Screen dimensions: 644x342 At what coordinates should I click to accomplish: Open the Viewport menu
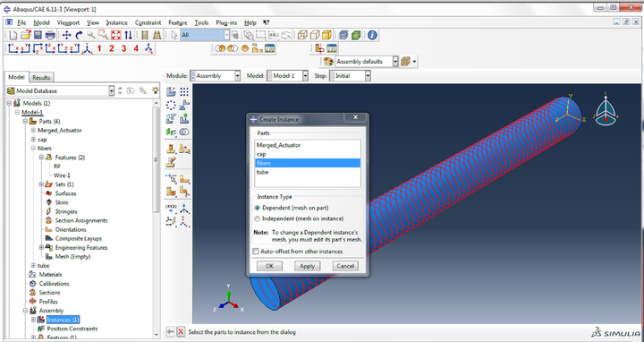(x=68, y=22)
